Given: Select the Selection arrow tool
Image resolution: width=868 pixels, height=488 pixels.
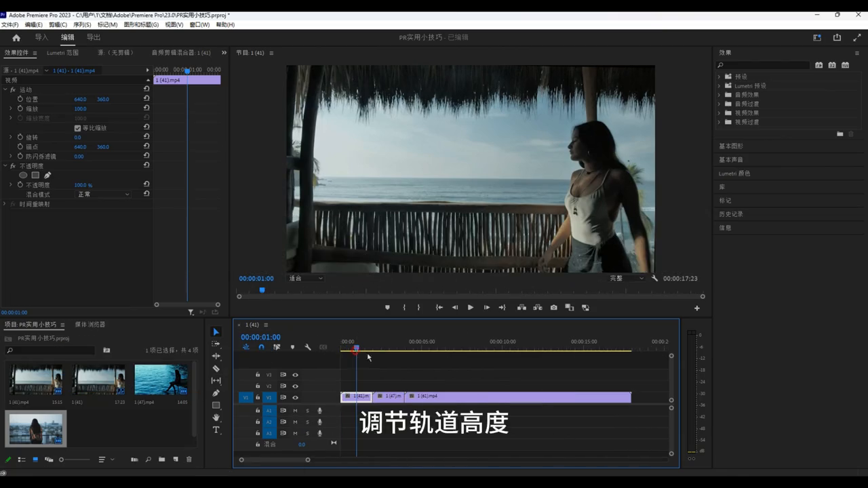Looking at the screenshot, I should click(216, 332).
